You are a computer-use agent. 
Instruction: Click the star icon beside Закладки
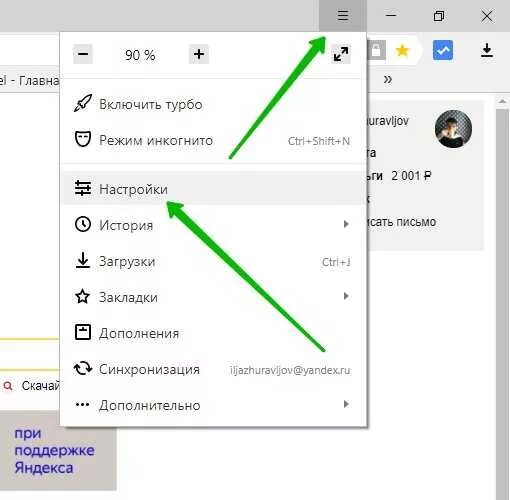[x=82, y=296]
